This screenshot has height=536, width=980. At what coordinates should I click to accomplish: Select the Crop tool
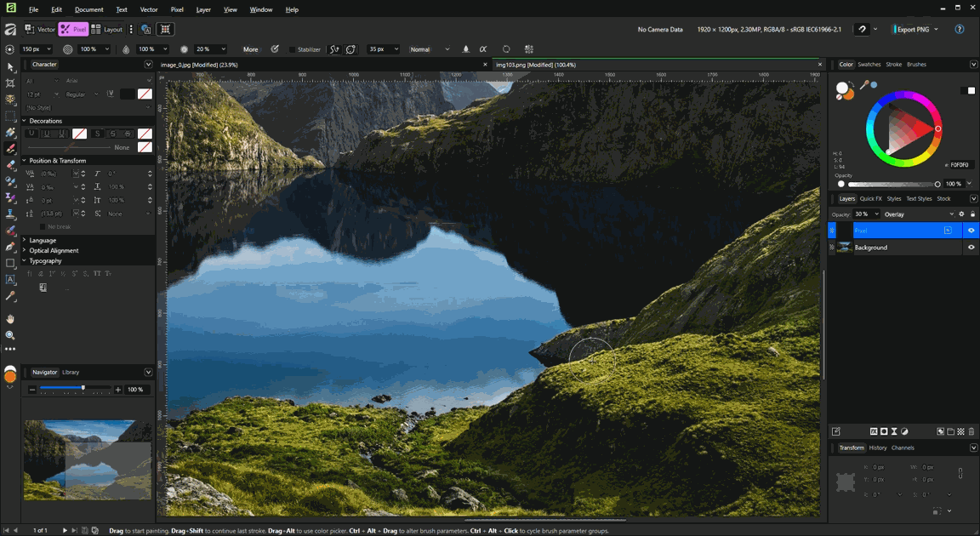[10, 83]
